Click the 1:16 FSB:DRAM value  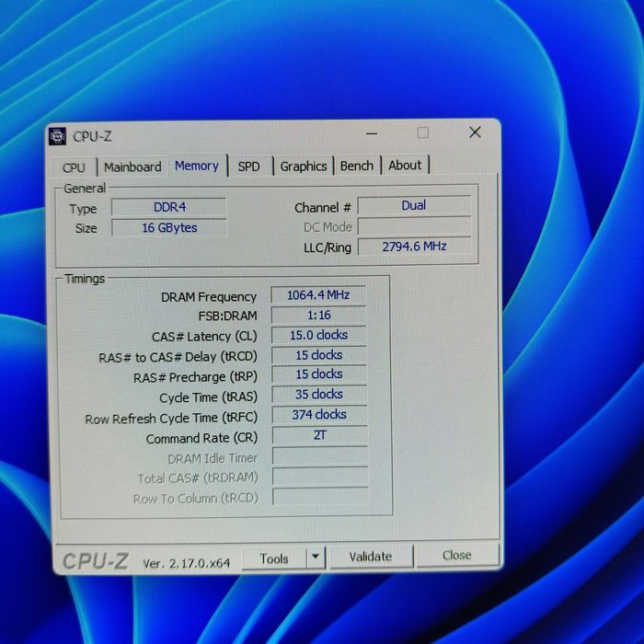click(x=318, y=315)
